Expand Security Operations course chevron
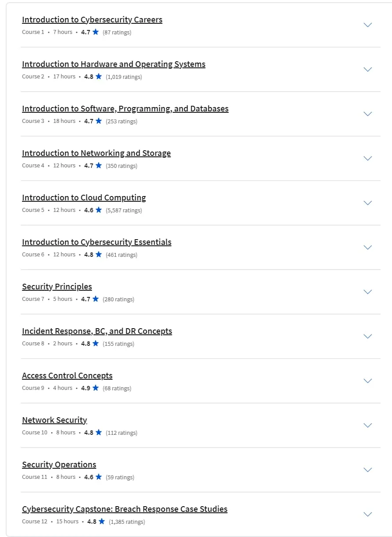The width and height of the screenshot is (392, 537). coord(368,470)
